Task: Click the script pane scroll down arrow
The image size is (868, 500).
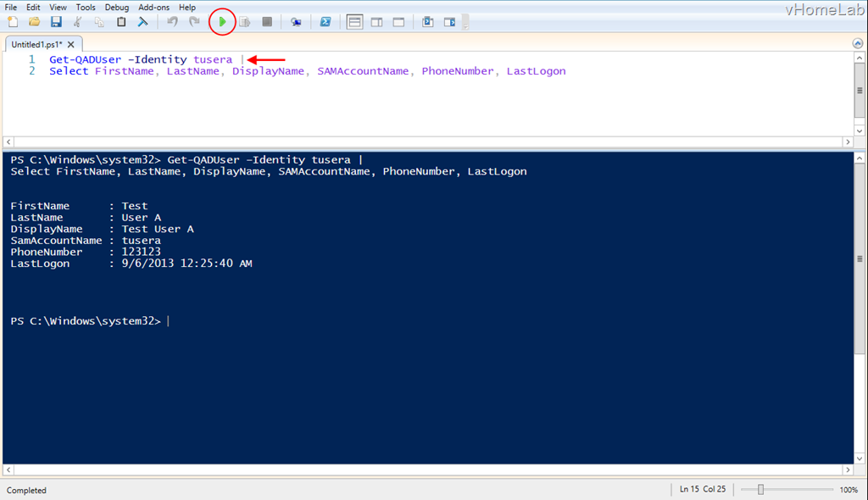Action: coord(860,129)
